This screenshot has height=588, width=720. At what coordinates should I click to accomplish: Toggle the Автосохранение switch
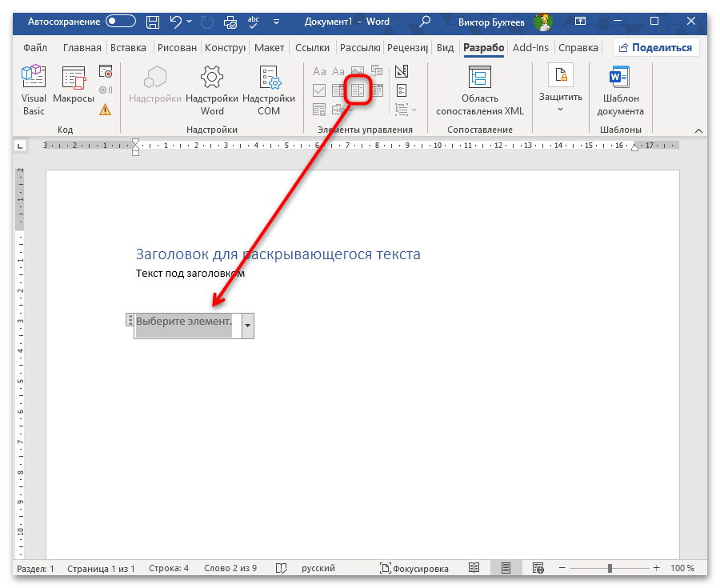(121, 22)
